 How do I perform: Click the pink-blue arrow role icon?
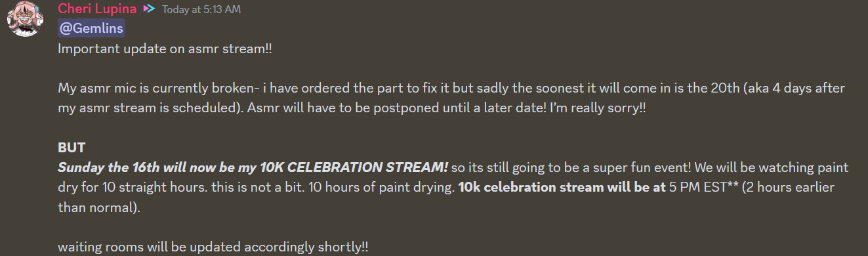point(149,9)
